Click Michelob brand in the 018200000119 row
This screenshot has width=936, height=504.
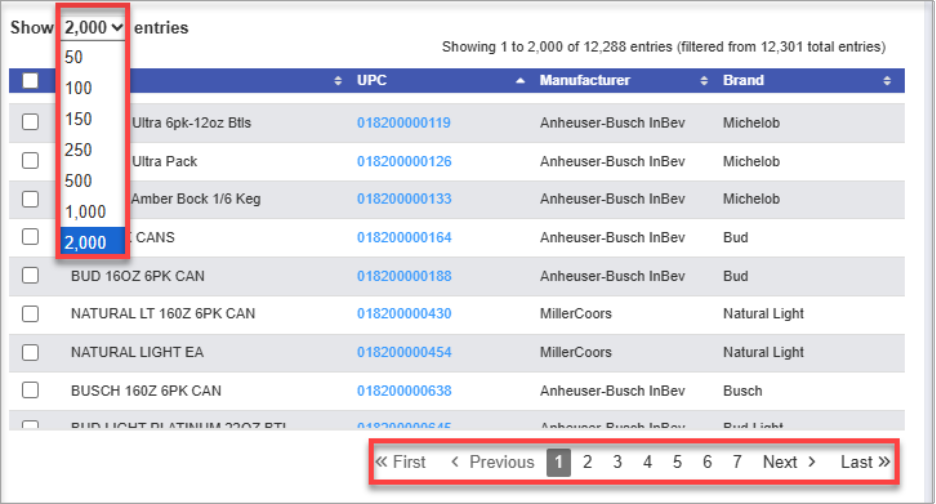coord(751,122)
